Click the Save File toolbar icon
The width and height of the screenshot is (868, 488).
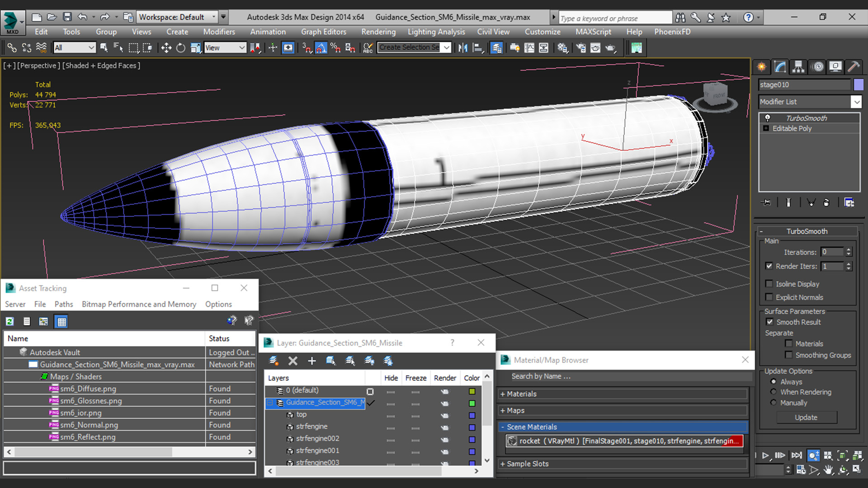(x=67, y=17)
